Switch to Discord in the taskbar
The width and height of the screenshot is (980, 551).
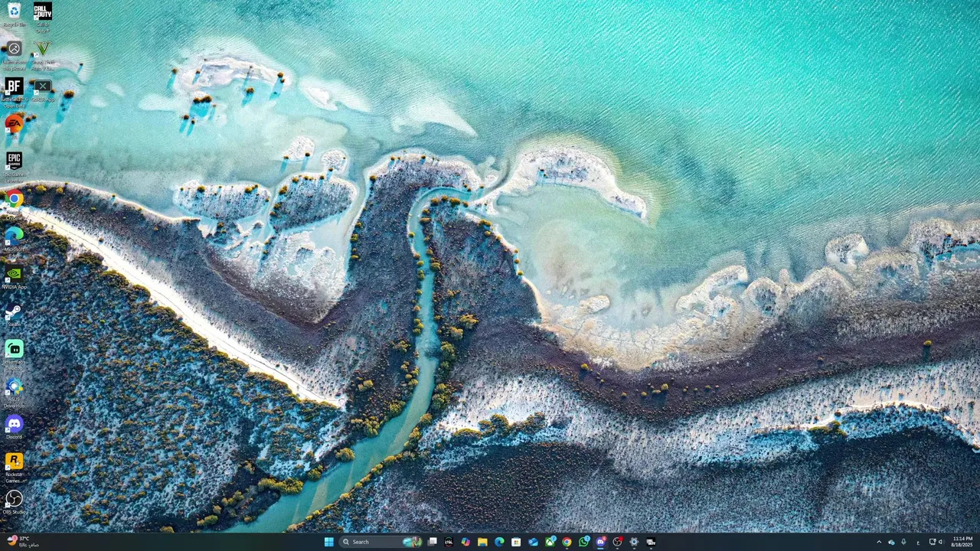(600, 542)
